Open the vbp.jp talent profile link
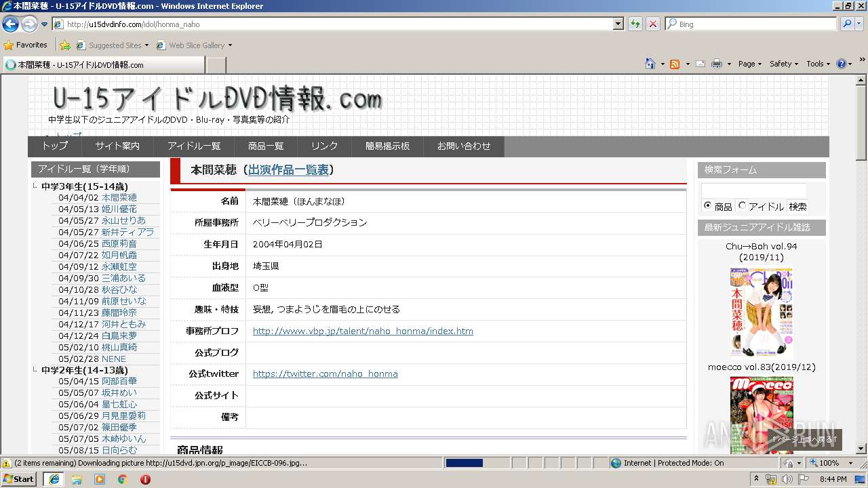Viewport: 868px width, 488px height. click(363, 331)
